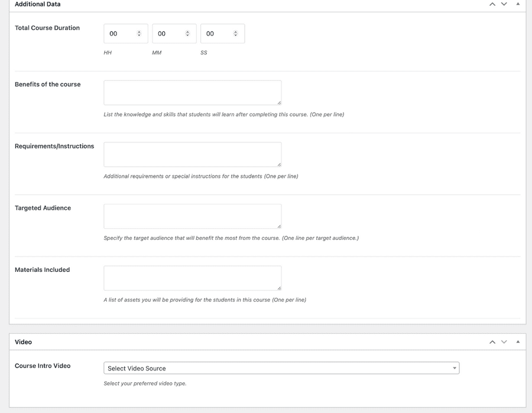
Task: Open the Select Video Source dropdown
Action: (281, 368)
